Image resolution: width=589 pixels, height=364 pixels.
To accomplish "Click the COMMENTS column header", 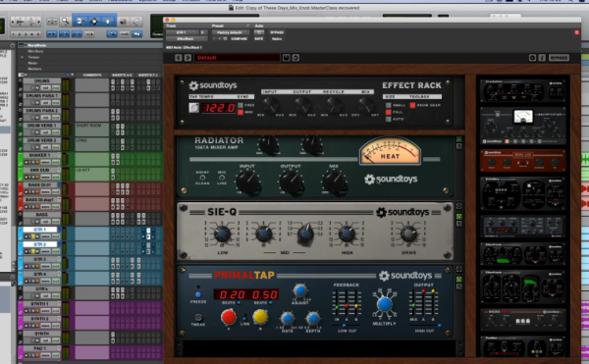I will [92, 75].
